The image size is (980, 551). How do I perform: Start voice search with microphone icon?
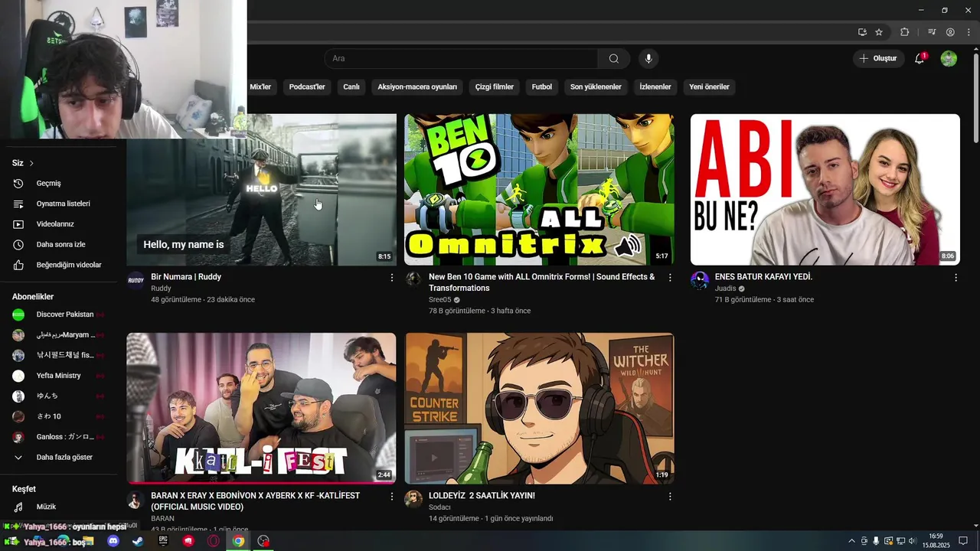[648, 59]
